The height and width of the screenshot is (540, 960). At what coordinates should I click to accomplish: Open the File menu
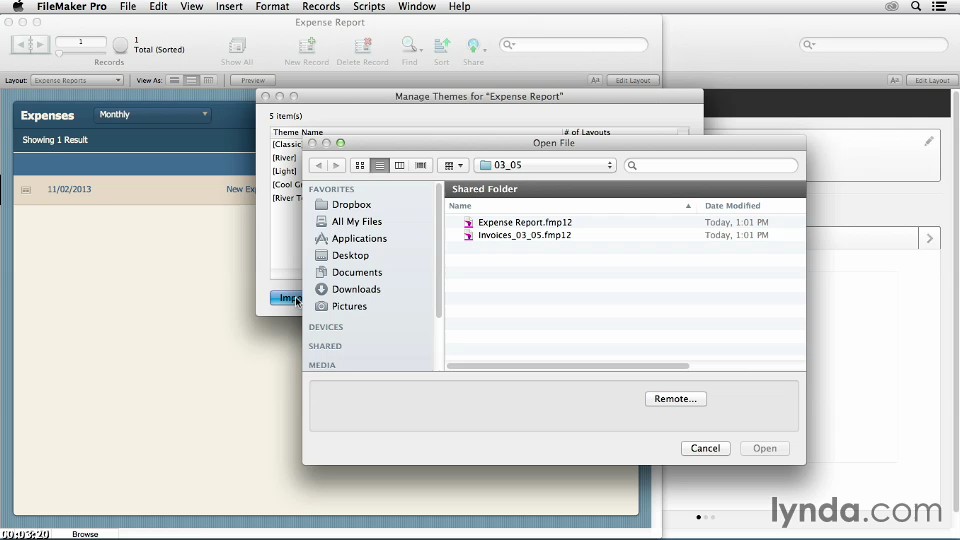128,6
